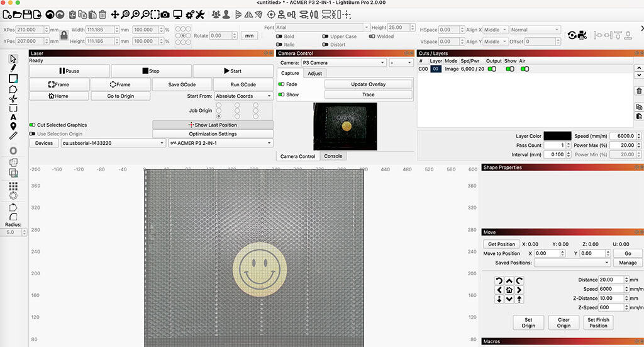644x347 pixels.
Task: Click the Get Position button
Action: coord(501,244)
